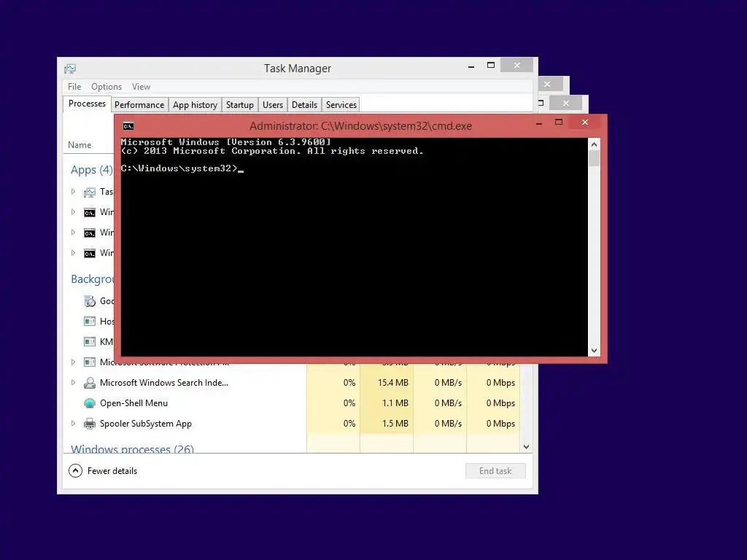The width and height of the screenshot is (747, 560).
Task: Switch to the Startup tab
Action: [239, 105]
